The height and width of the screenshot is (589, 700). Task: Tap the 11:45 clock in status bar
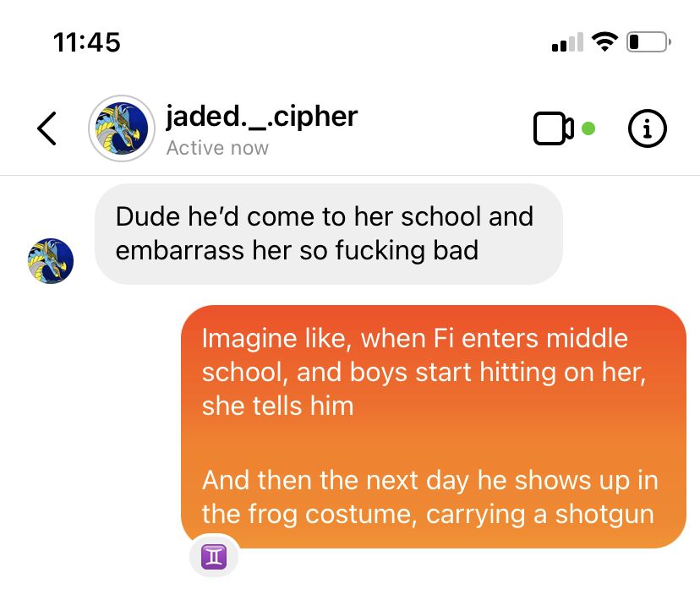[86, 42]
